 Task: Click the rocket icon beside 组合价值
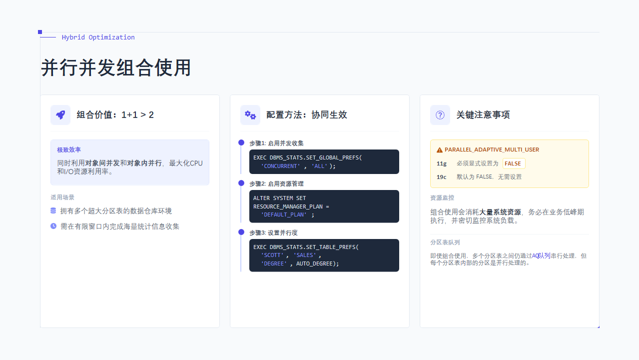tap(60, 115)
